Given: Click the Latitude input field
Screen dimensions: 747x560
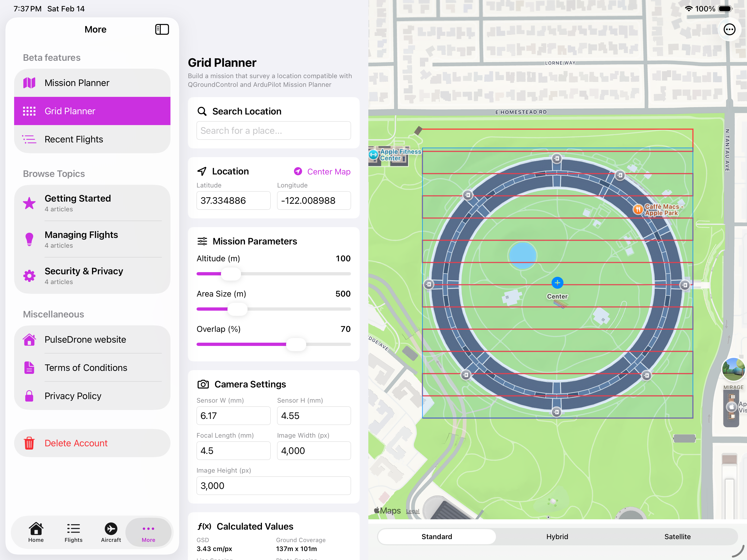Looking at the screenshot, I should (x=233, y=201).
